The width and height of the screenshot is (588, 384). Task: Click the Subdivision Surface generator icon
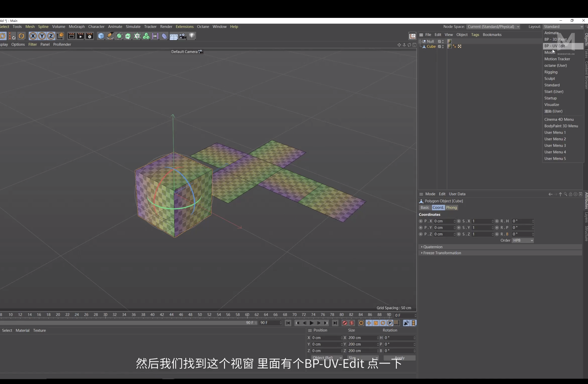coord(119,36)
